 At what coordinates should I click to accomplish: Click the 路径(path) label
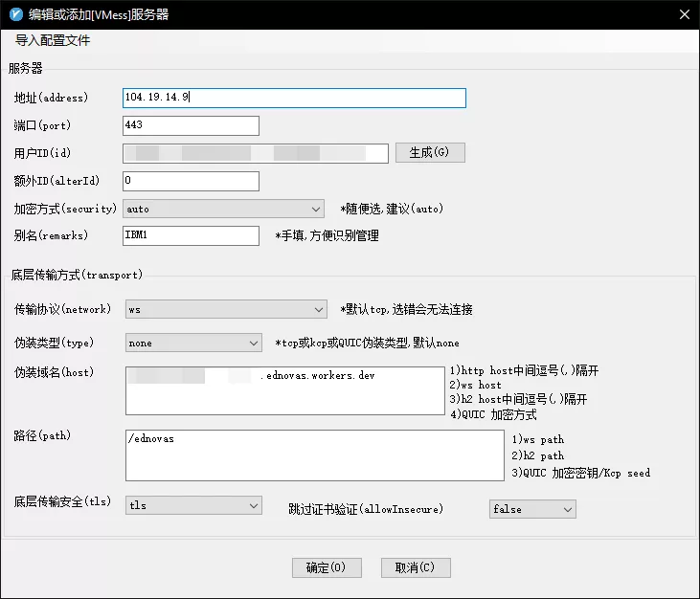pos(42,435)
